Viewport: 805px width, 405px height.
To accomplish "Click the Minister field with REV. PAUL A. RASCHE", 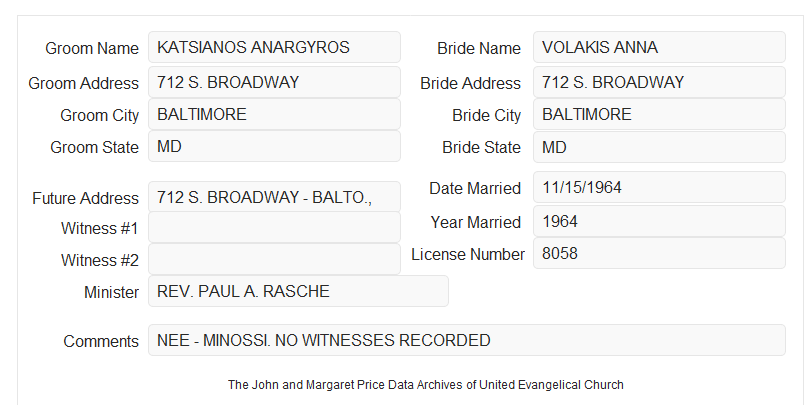I will pyautogui.click(x=298, y=291).
